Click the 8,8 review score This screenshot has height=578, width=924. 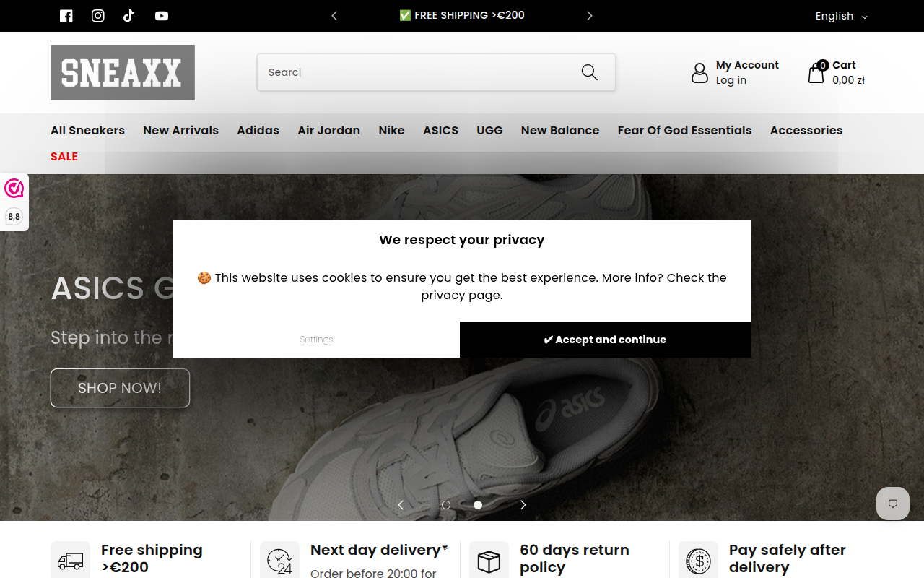(14, 217)
